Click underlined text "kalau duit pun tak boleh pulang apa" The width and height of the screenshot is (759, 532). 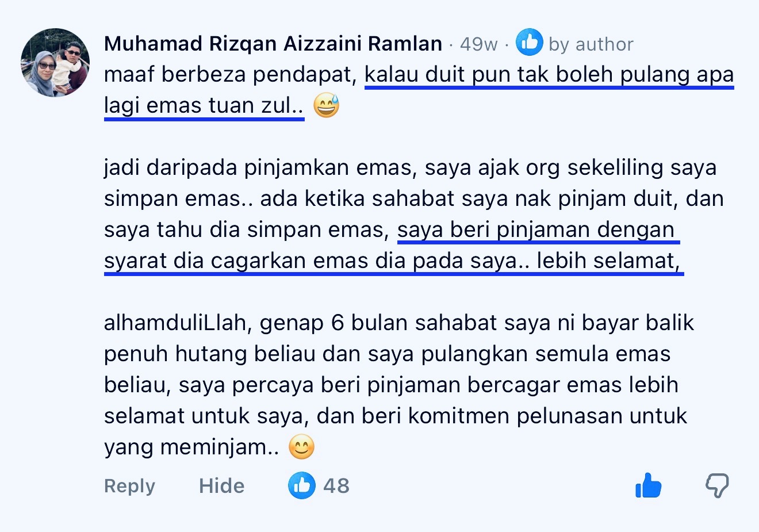coord(549,75)
